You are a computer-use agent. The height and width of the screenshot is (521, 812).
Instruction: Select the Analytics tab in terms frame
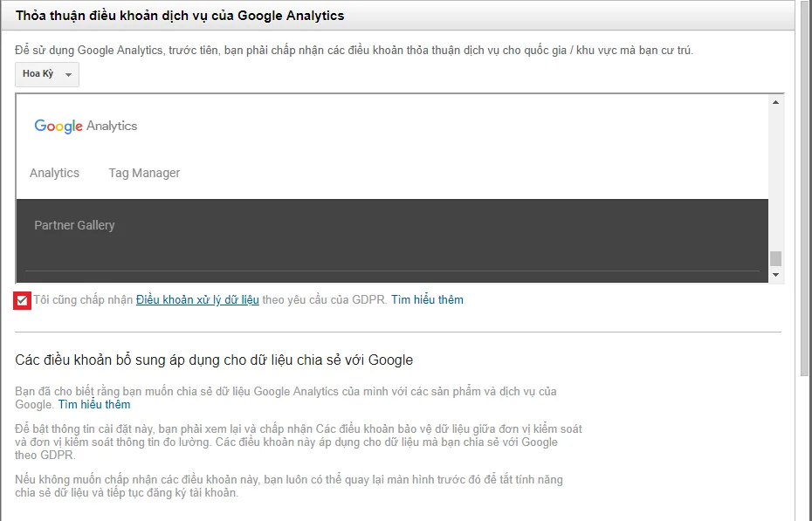pyautogui.click(x=54, y=173)
